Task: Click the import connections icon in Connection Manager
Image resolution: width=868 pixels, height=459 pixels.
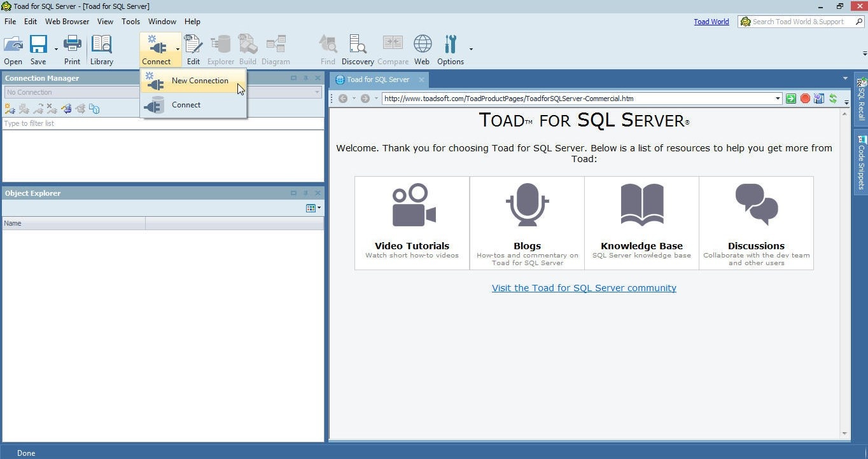Action: pyautogui.click(x=66, y=109)
